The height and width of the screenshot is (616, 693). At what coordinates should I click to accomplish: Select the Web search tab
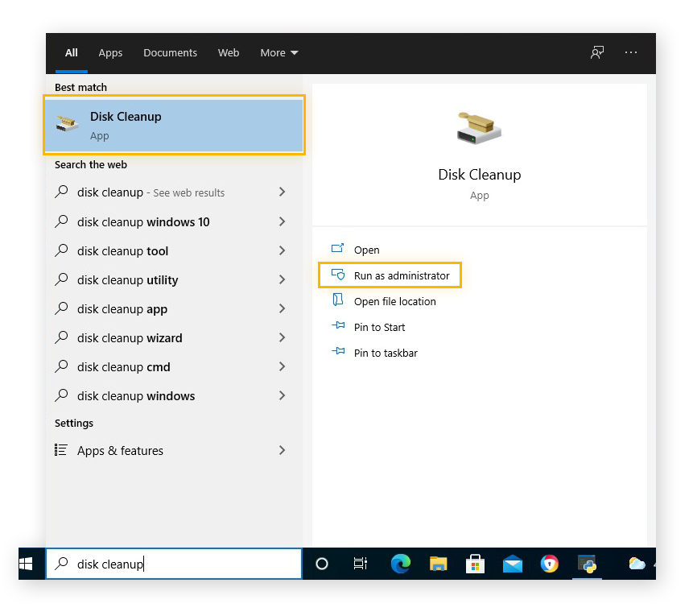coord(229,53)
